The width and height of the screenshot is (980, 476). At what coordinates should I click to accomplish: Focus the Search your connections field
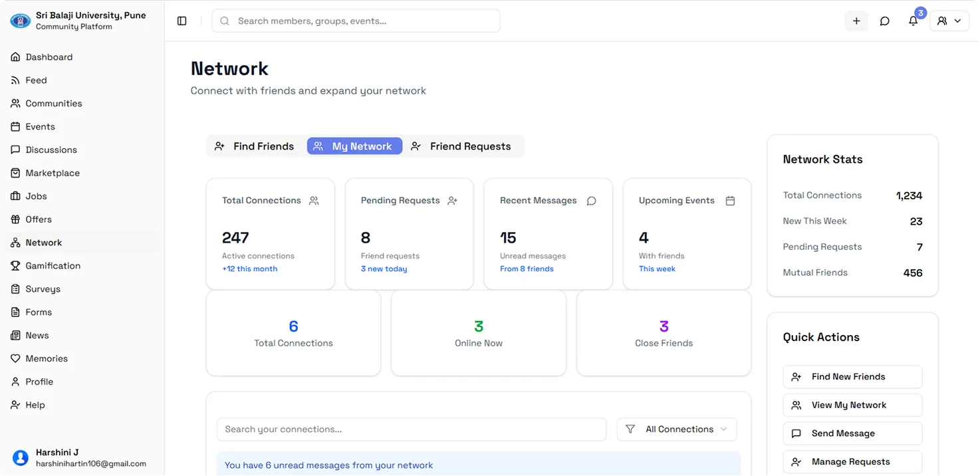[411, 429]
